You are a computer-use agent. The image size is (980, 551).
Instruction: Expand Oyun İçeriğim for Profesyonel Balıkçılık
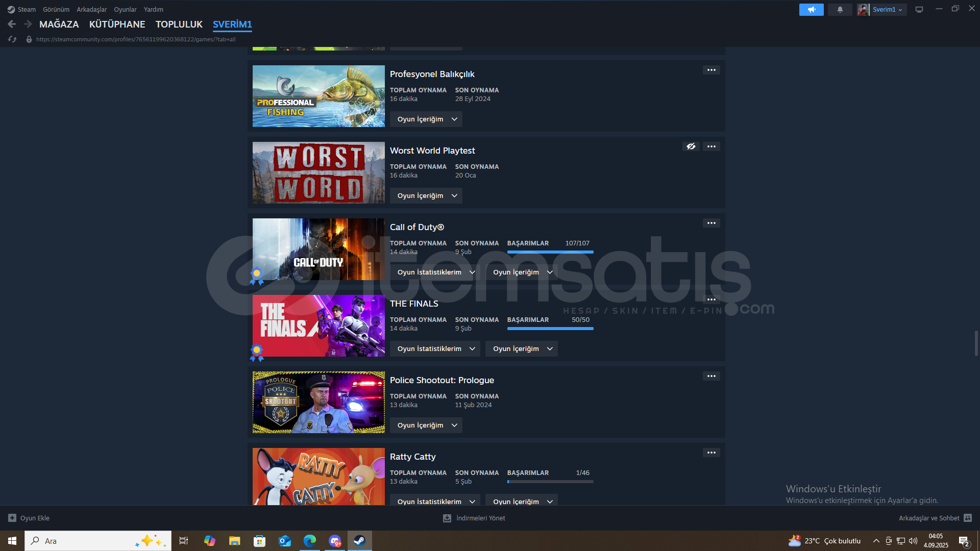tap(426, 119)
